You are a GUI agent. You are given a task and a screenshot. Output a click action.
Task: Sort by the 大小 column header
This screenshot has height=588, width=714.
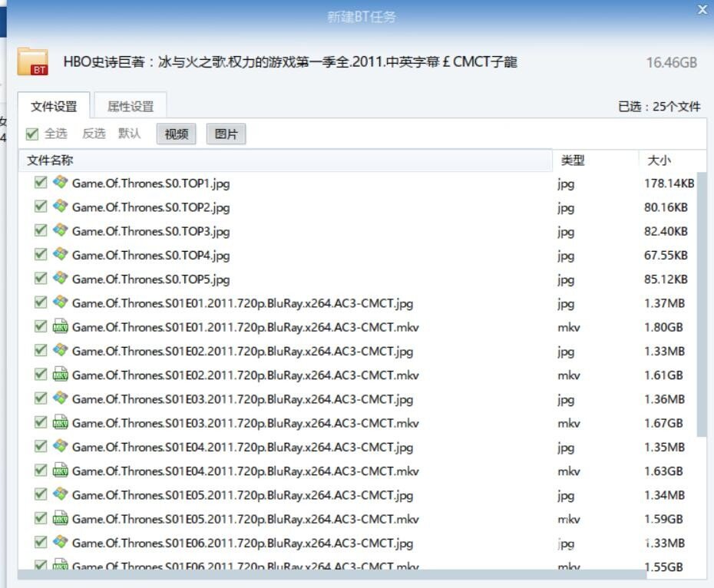pyautogui.click(x=672, y=160)
